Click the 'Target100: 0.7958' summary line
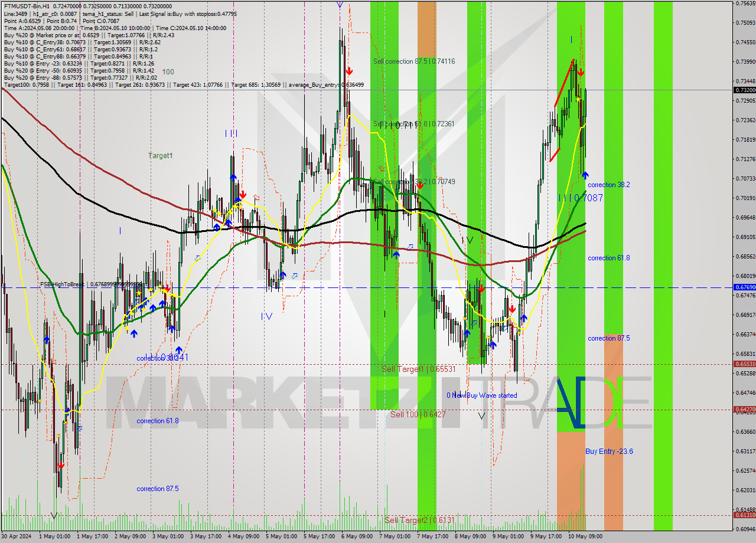Screen dimensions: 756x543 (x=184, y=85)
